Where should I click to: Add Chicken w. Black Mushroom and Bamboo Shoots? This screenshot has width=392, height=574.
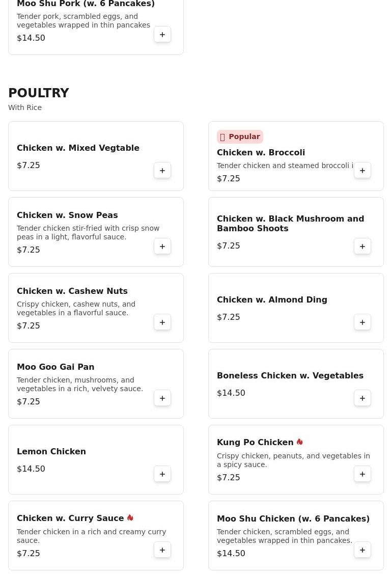click(x=362, y=247)
